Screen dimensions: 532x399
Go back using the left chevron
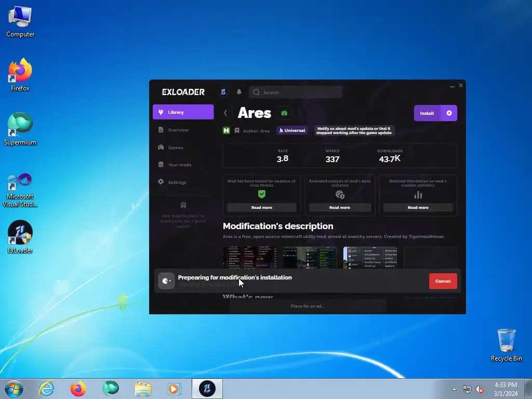[225, 113]
